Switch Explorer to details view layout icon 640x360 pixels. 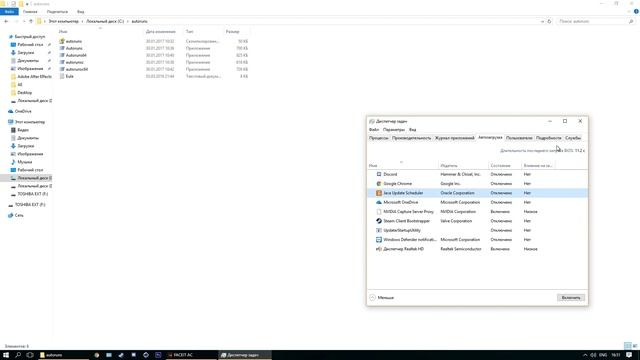(x=628, y=346)
